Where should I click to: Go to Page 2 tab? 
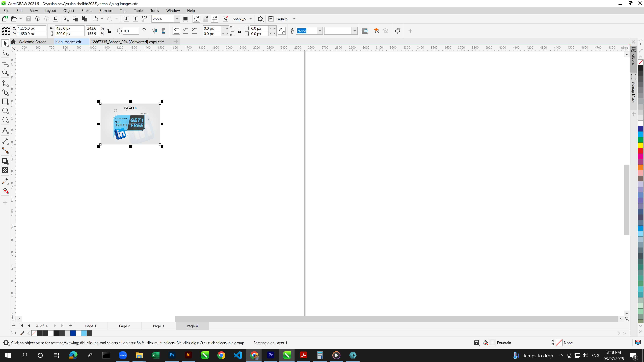pos(124,326)
